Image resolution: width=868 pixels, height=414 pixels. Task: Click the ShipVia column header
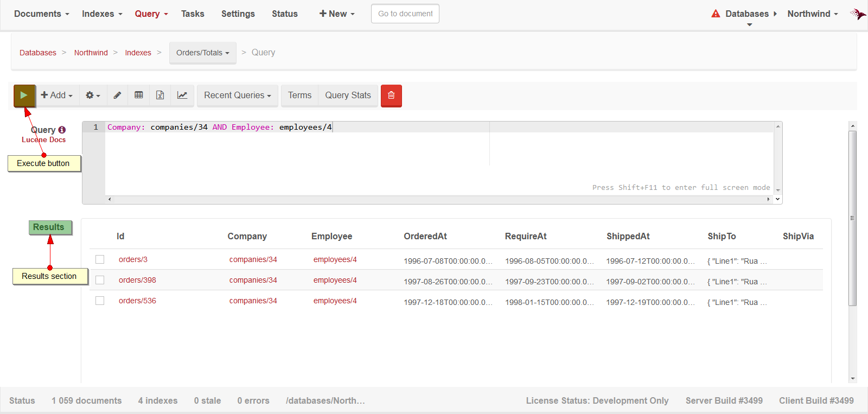click(798, 236)
